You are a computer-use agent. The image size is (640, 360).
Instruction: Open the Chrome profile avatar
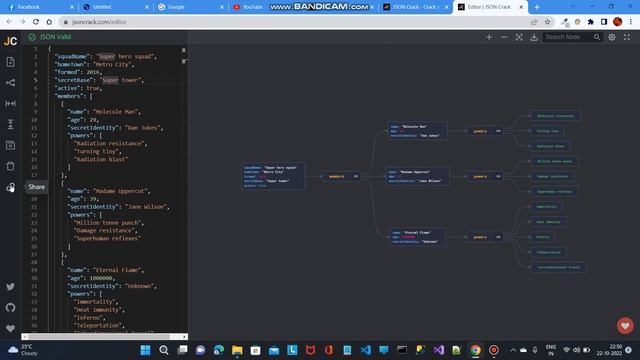[x=618, y=22]
